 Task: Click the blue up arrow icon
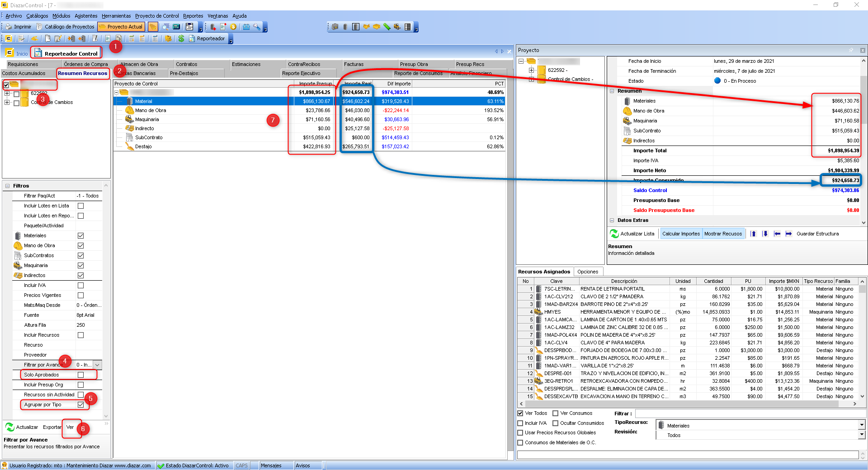click(x=753, y=234)
